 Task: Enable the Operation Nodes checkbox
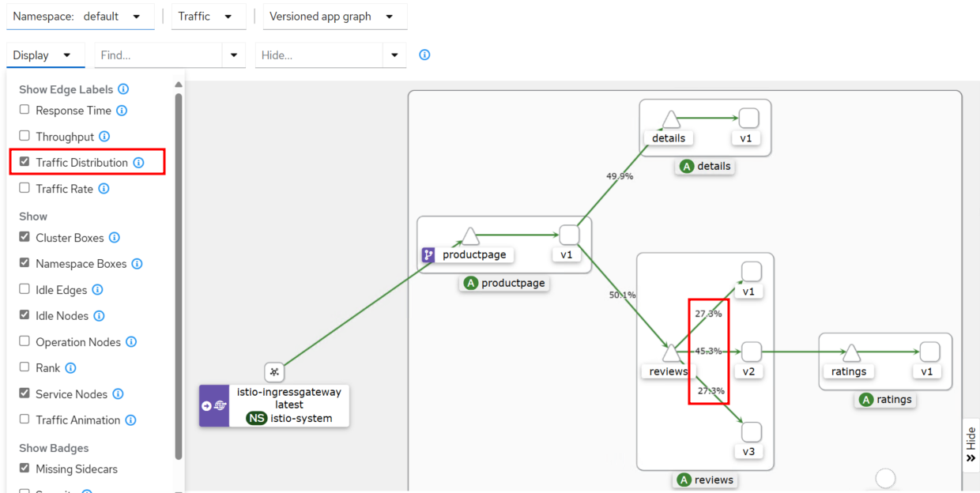(x=24, y=341)
